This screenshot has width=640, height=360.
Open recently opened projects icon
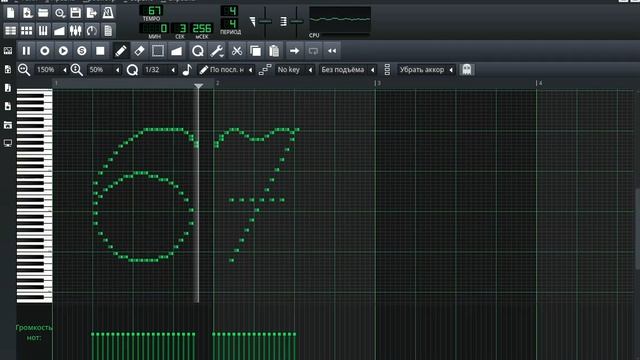point(60,13)
